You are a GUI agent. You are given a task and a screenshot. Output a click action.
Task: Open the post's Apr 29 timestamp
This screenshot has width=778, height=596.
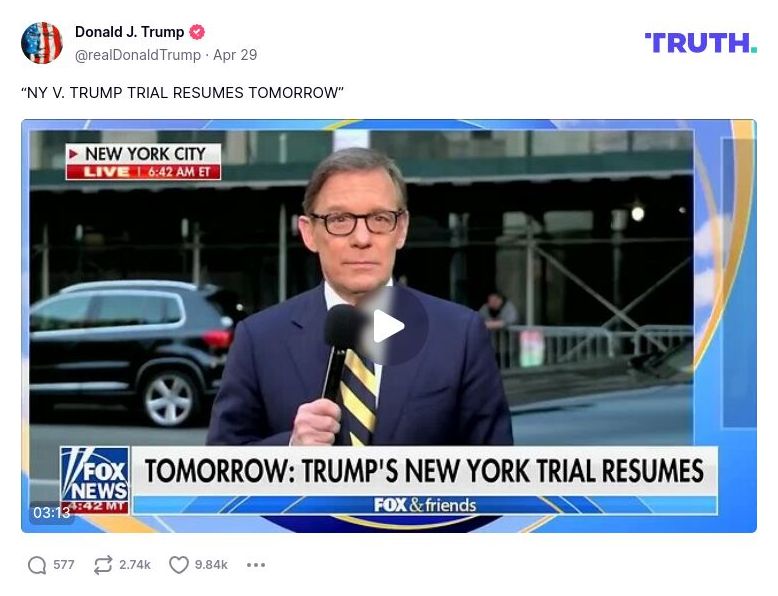(x=235, y=55)
